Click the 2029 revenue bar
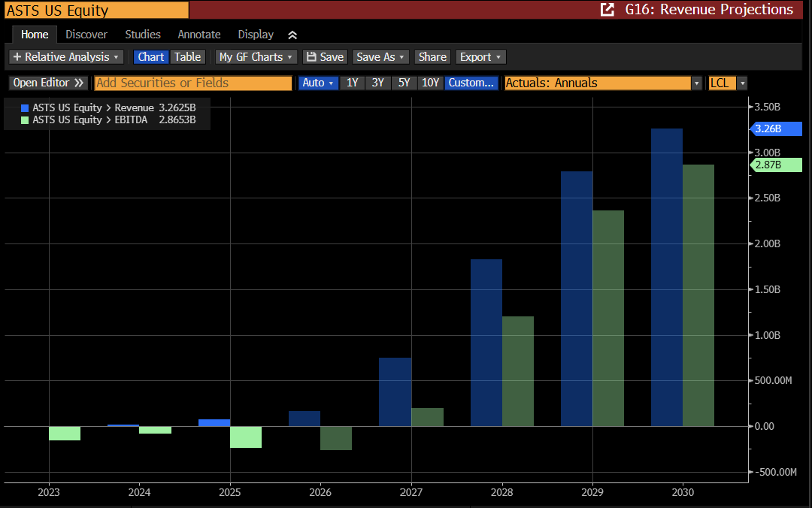Viewport: 812px width, 508px height. [577, 299]
